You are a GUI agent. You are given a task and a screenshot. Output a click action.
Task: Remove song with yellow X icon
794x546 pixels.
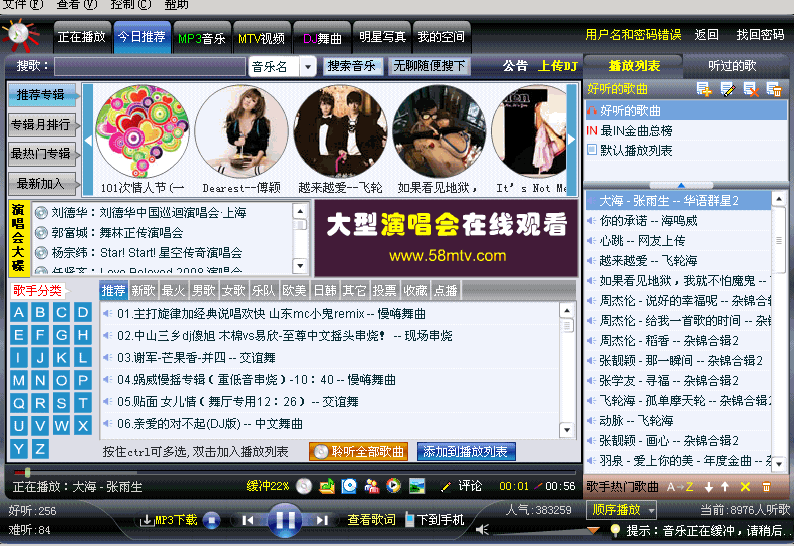click(x=745, y=487)
